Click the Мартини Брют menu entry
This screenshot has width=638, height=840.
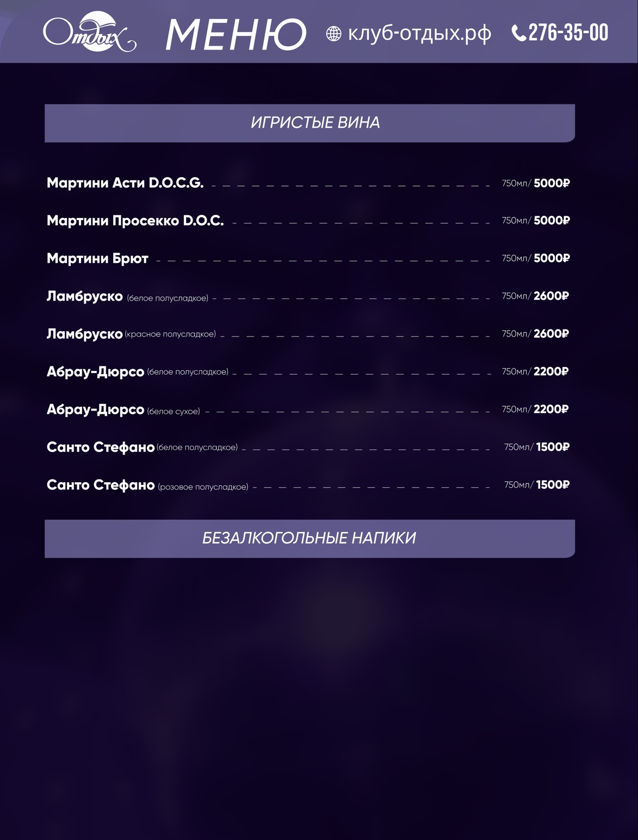pos(97,258)
